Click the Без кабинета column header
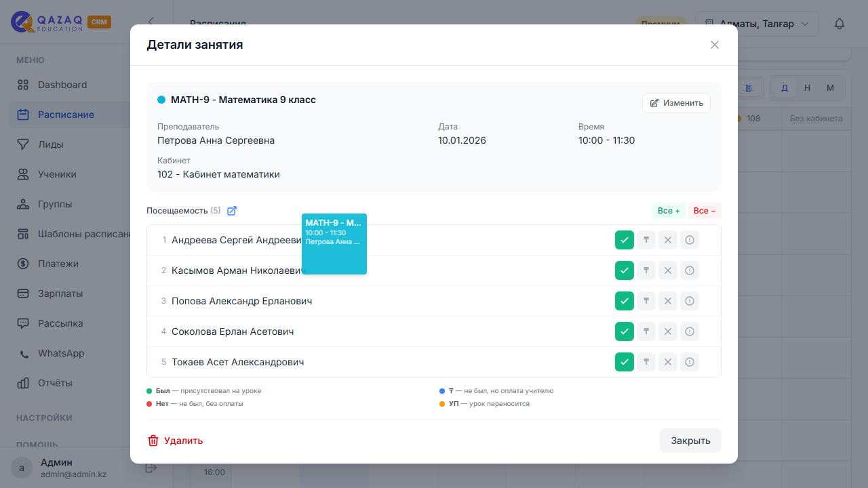This screenshot has width=868, height=488. (x=816, y=119)
